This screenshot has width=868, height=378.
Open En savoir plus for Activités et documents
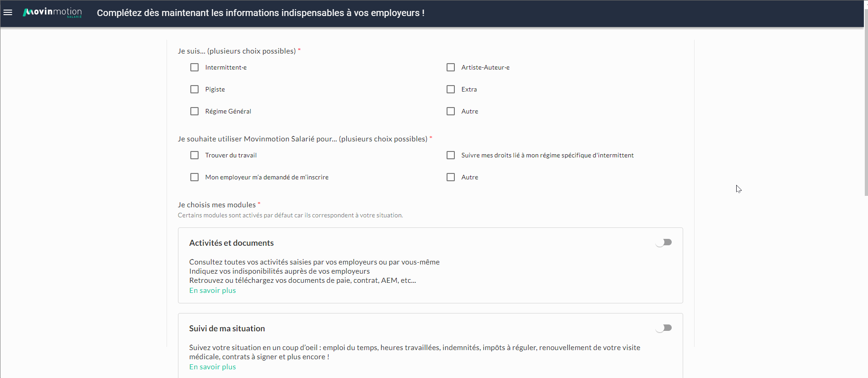[x=213, y=291]
